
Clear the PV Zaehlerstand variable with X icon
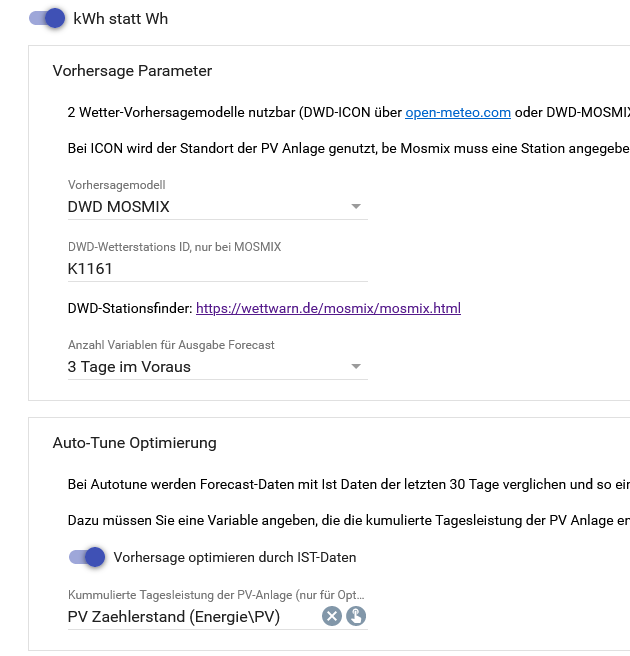click(x=332, y=616)
